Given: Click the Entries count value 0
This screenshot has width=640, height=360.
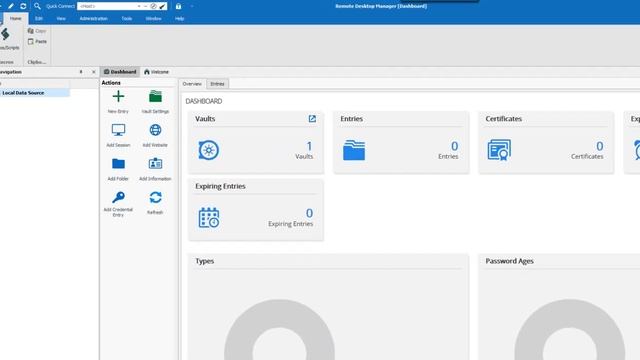Looking at the screenshot, I should point(454,146).
